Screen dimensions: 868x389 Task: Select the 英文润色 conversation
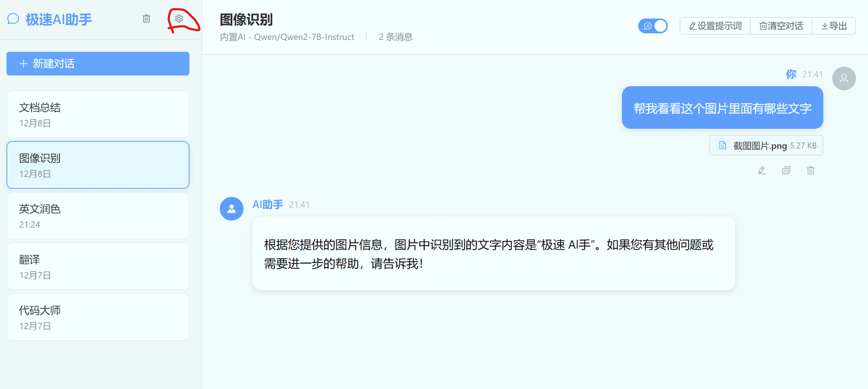[97, 215]
